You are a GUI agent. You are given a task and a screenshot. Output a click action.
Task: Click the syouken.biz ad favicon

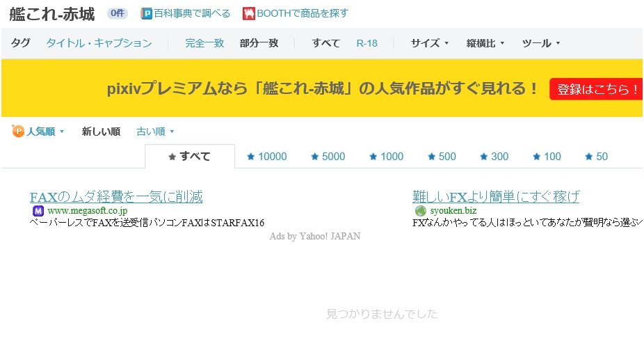click(x=420, y=211)
